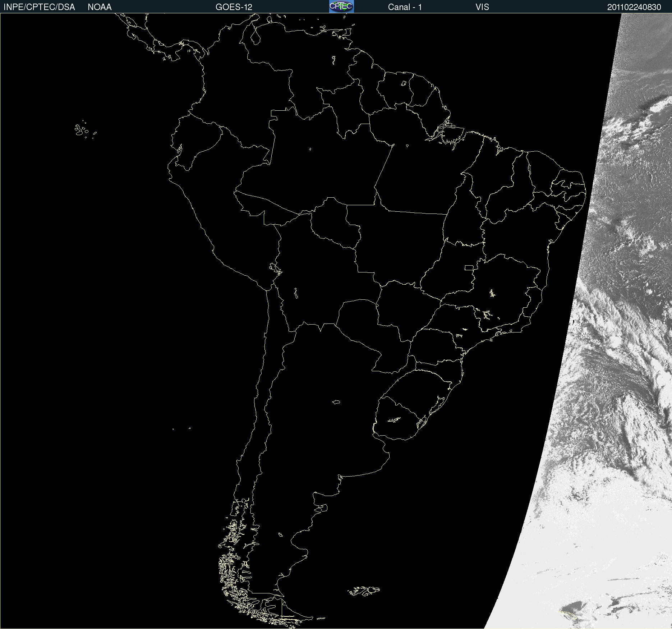The image size is (672, 629).
Task: Click the CPTEC logo in header
Action: click(x=341, y=6)
